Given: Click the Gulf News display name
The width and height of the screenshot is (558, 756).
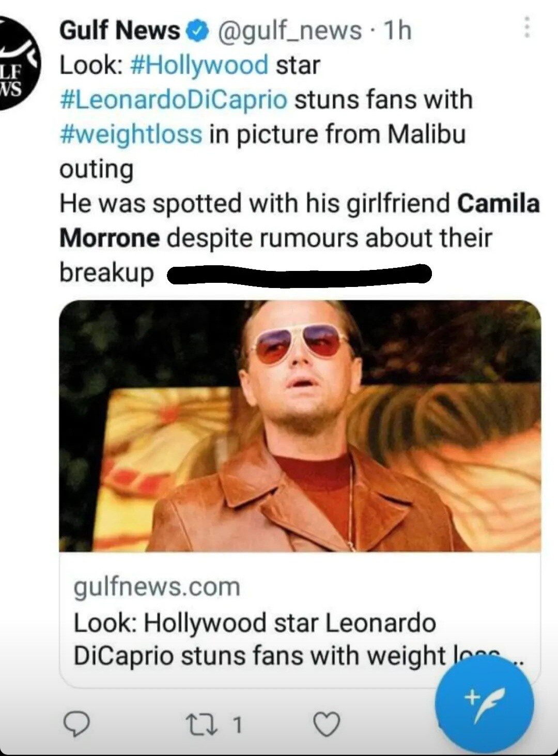Looking at the screenshot, I should (119, 31).
